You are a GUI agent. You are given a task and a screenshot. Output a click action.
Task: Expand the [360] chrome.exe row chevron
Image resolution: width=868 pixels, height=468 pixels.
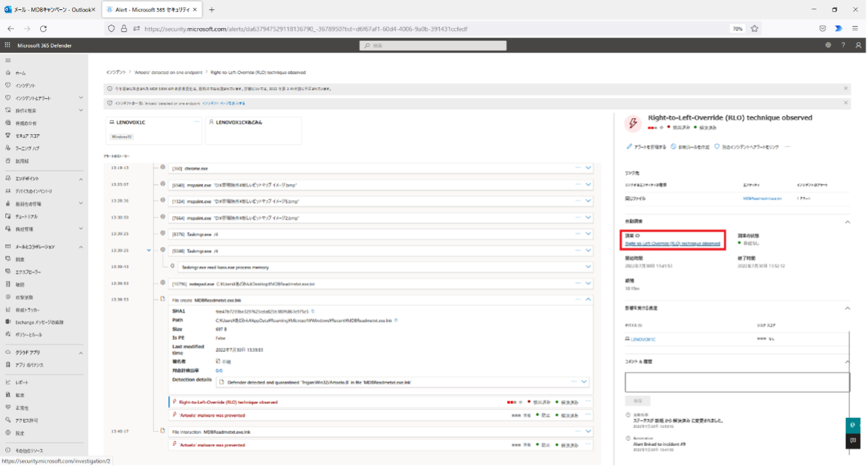588,168
